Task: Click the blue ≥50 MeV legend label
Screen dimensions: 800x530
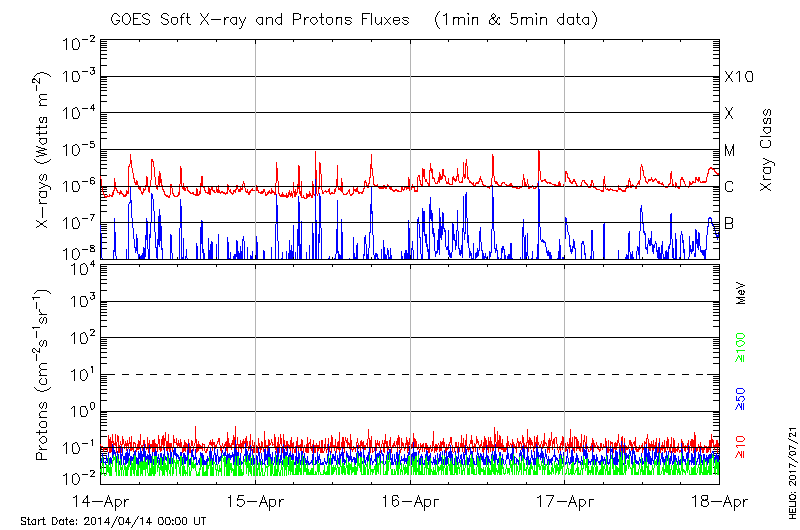Action: coord(742,397)
